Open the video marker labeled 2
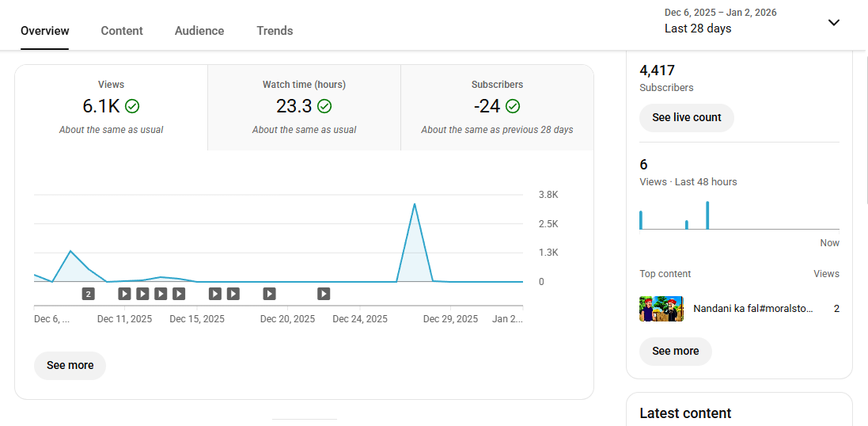868x426 pixels. click(89, 294)
